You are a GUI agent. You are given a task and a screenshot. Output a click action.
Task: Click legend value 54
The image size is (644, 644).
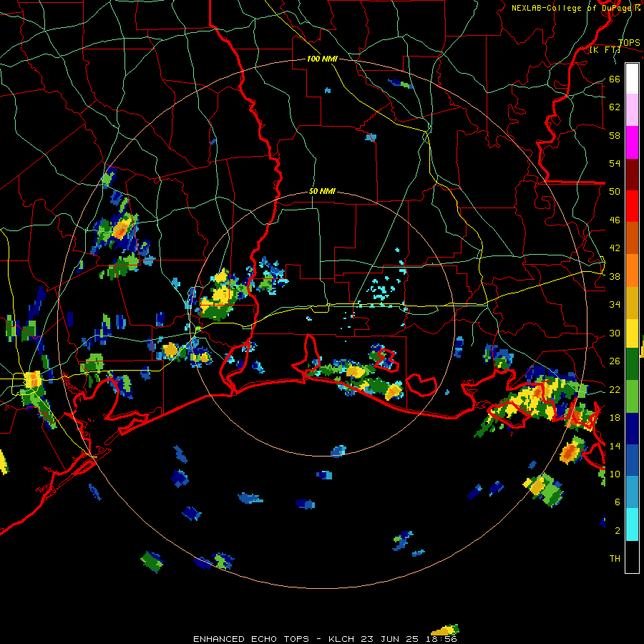tap(615, 163)
